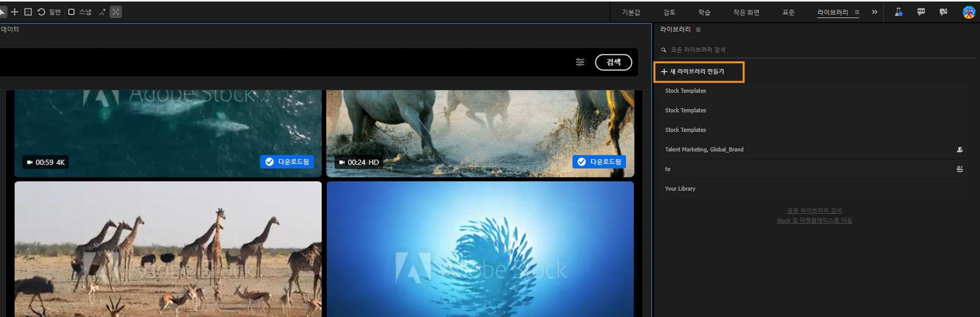Follow the Stock 및 마켓플레이스로 이동 link
Viewport: 980px width, 317px height.
[x=814, y=221]
